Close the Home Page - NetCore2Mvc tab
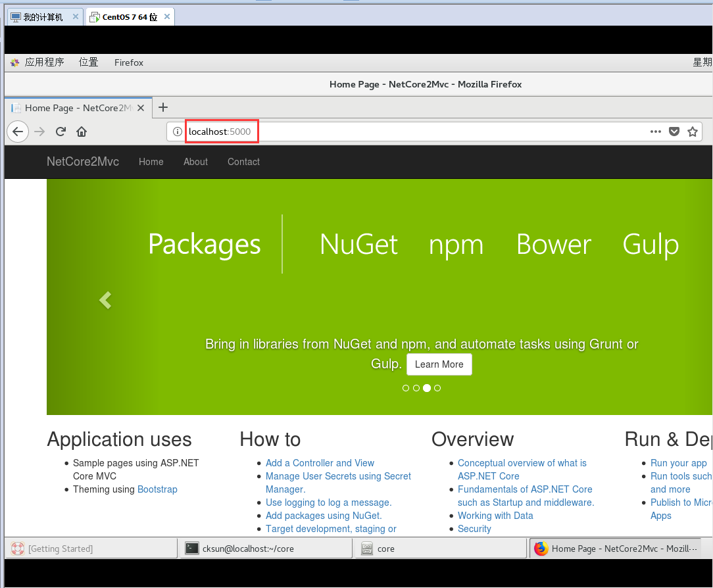Viewport: 713px width, 588px height. (x=141, y=108)
